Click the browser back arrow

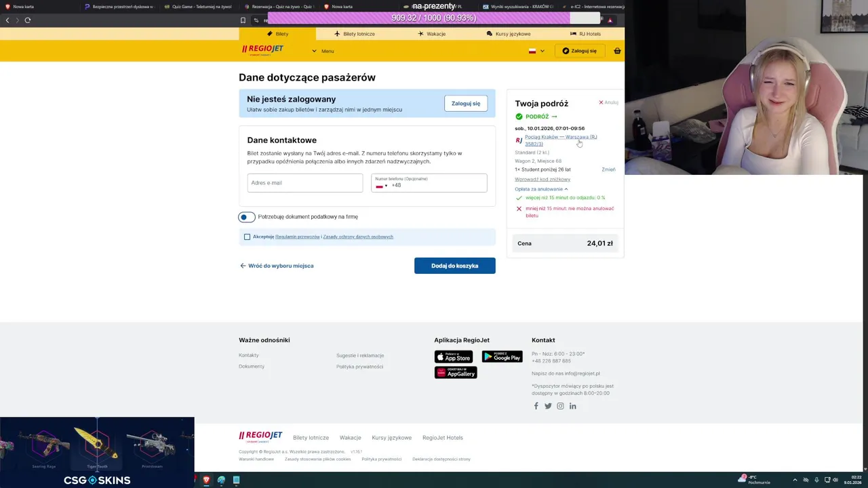click(7, 20)
